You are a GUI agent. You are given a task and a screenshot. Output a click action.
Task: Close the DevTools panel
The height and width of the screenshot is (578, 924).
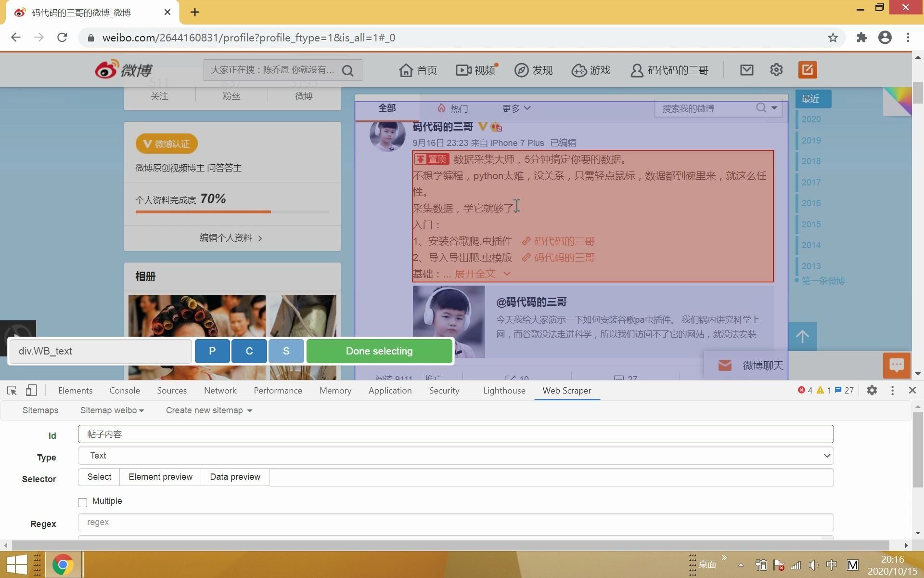click(x=912, y=391)
